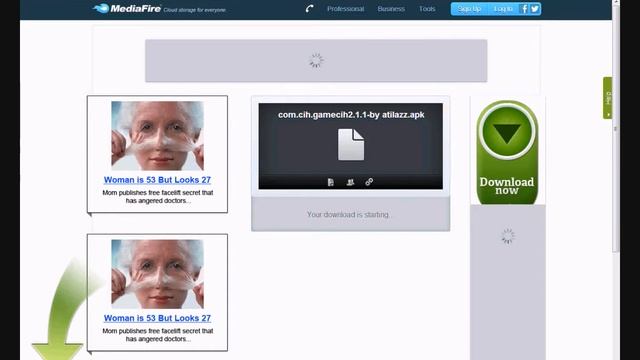Image resolution: width=640 pixels, height=360 pixels.
Task: Click the Log In button
Action: (x=503, y=9)
